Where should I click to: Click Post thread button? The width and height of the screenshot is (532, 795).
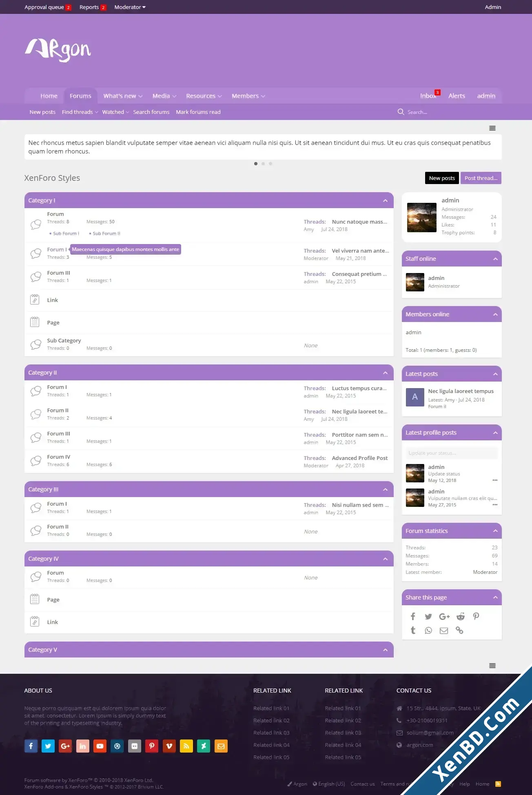click(x=481, y=178)
